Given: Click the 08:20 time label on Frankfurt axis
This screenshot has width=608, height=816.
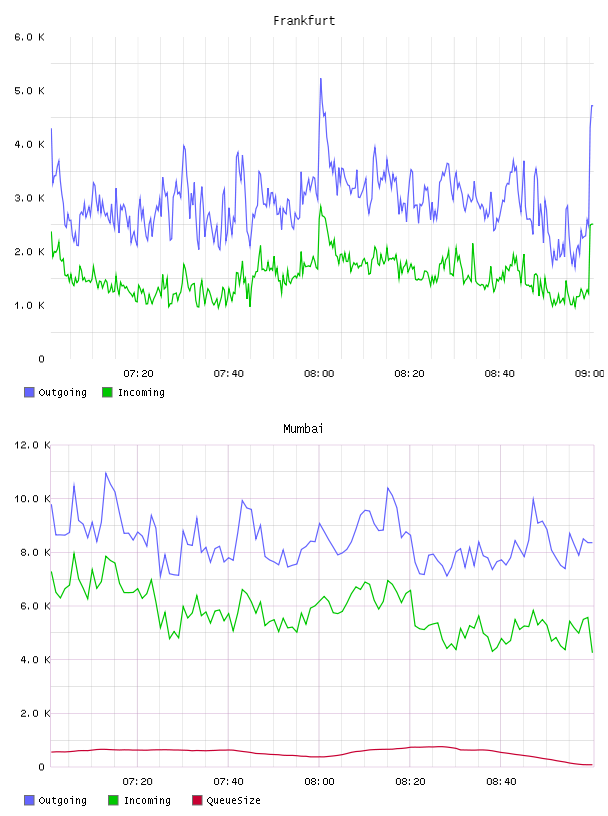Looking at the screenshot, I should pyautogui.click(x=409, y=374).
